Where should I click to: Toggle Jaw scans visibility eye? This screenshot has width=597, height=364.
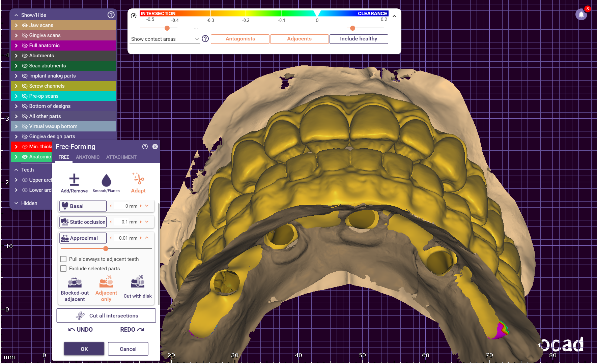click(x=25, y=25)
